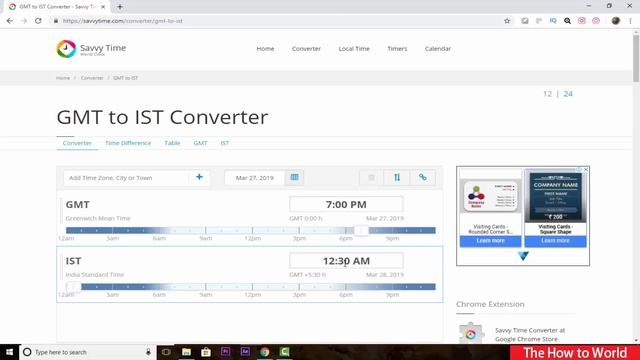Click the IQ browser extension icon
This screenshot has width=640, height=360.
553,21
